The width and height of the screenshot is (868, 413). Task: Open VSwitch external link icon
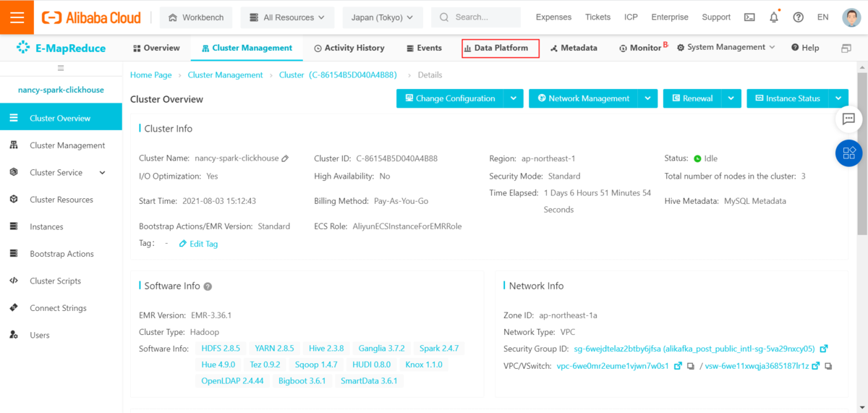pyautogui.click(x=816, y=367)
